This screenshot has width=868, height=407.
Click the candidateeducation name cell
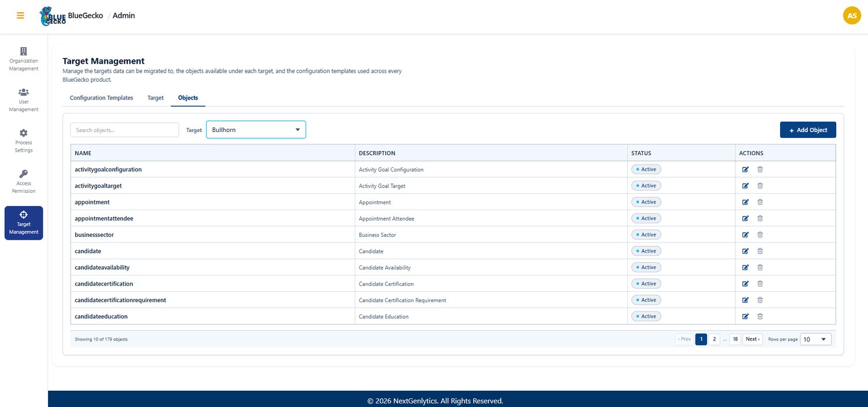click(x=213, y=316)
